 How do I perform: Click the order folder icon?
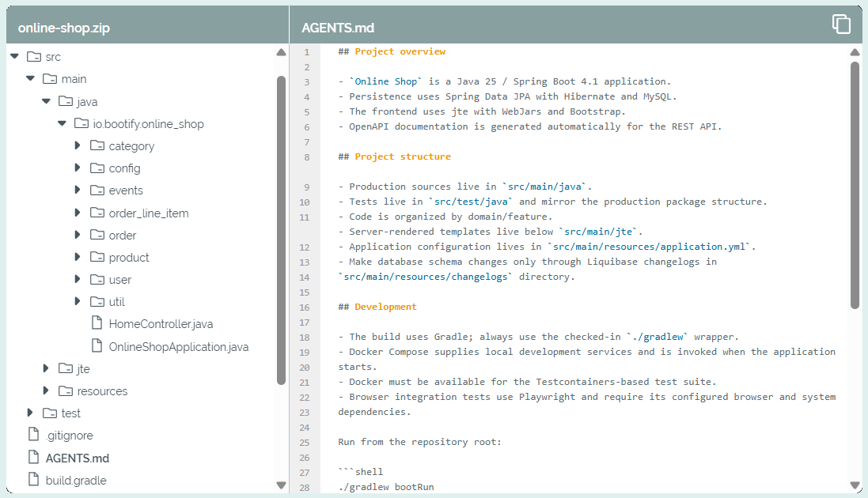click(97, 235)
